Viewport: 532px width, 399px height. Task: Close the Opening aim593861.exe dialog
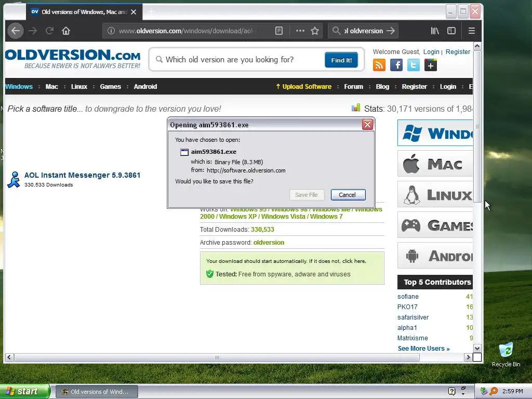[x=367, y=125]
